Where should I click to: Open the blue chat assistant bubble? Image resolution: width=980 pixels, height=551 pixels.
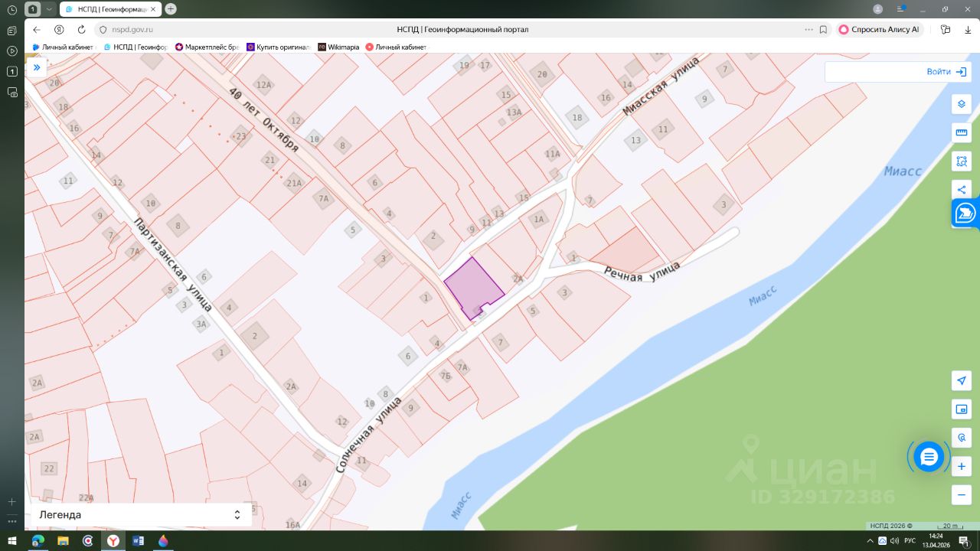tap(929, 457)
